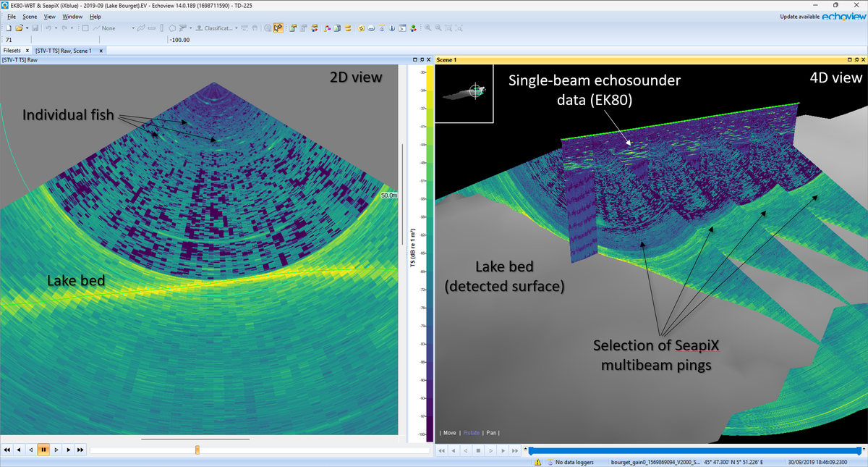
Task: Click the orange ping slider thumb
Action: [x=197, y=450]
